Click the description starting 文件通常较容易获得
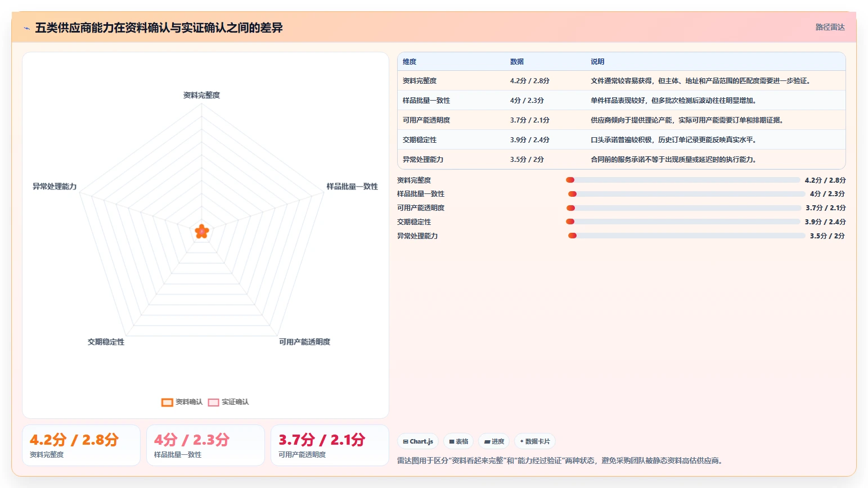Image resolution: width=868 pixels, height=488 pixels. [x=701, y=81]
